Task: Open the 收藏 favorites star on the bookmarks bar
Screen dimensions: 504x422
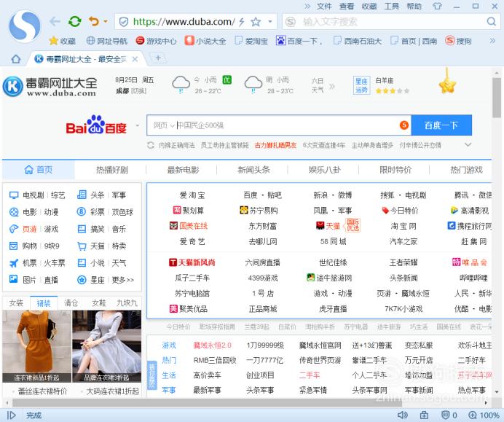Action: point(63,41)
